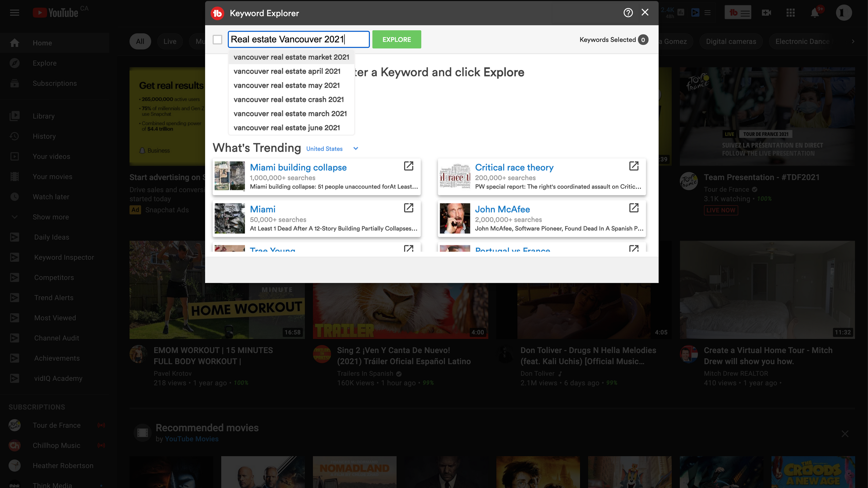Screen dimensions: 868x488
Task: Open vidIQ Trend Alerts
Action: pos(55,298)
